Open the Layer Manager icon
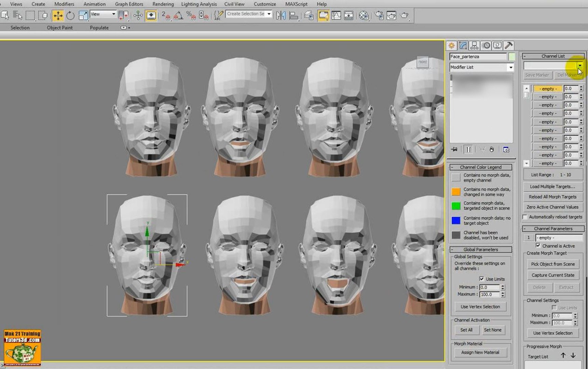Image resolution: width=588 pixels, height=369 pixels. [x=309, y=15]
